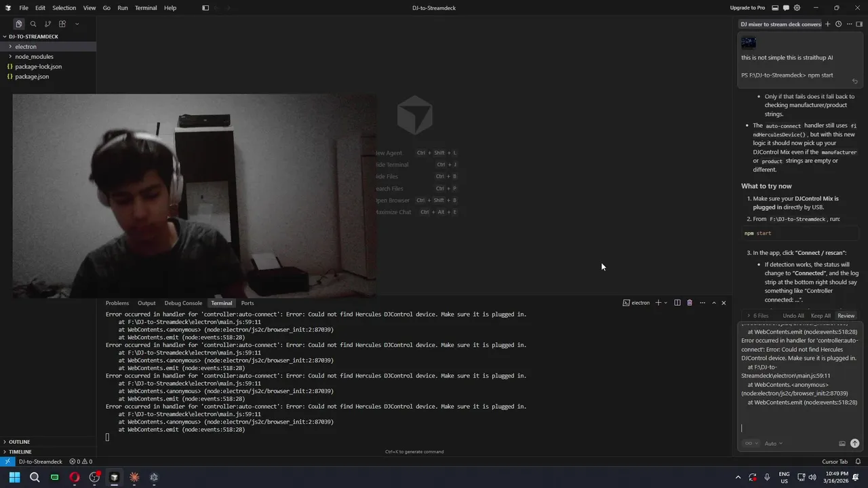This screenshot has width=868, height=488.
Task: Open the Auto model dropdown
Action: coord(773,443)
